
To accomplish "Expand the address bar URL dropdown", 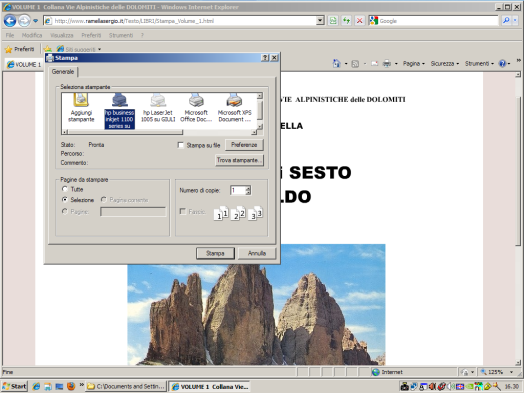I will [x=320, y=21].
